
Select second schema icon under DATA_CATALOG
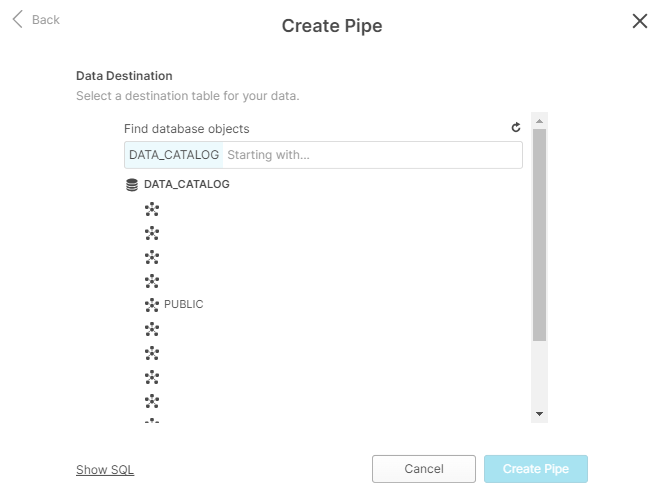pyautogui.click(x=152, y=233)
